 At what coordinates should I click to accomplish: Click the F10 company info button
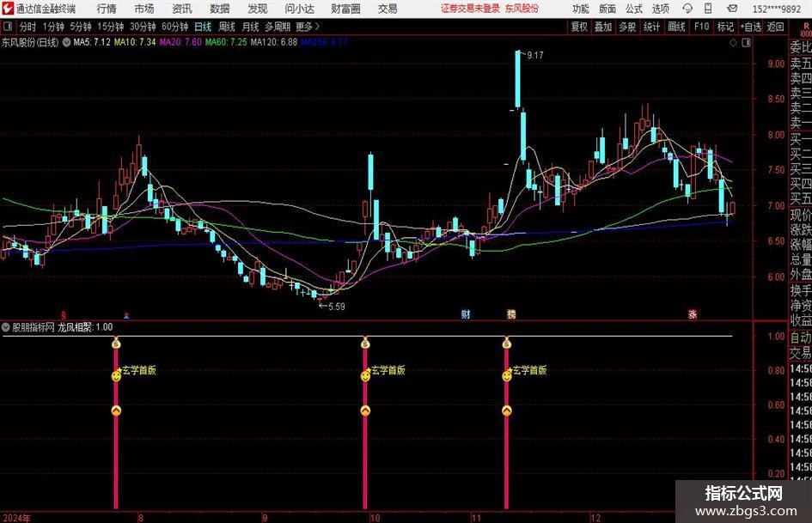tap(702, 27)
